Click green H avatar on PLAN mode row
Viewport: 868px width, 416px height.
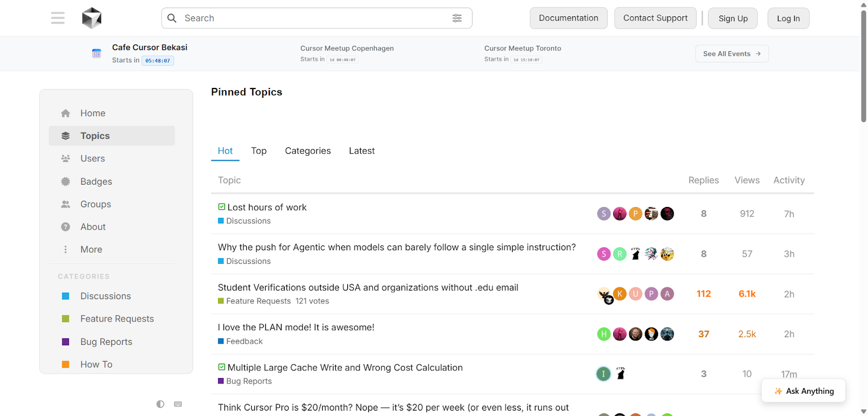(x=604, y=334)
